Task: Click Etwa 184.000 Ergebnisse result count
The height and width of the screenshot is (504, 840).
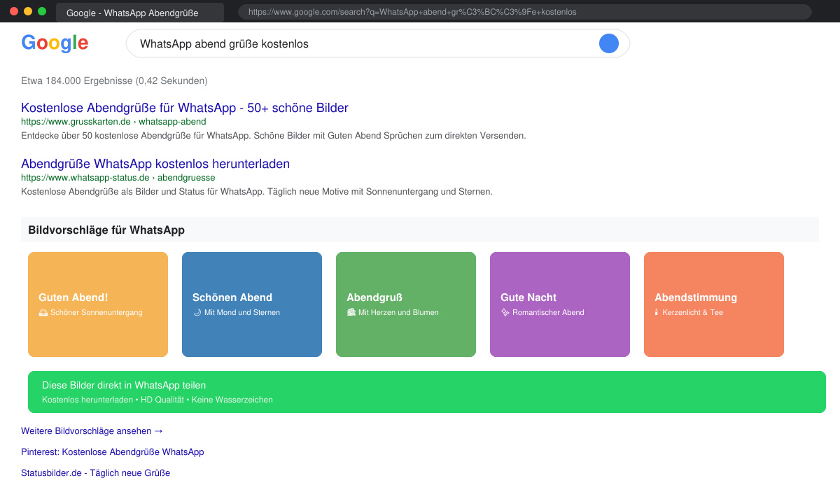Action: pos(114,80)
